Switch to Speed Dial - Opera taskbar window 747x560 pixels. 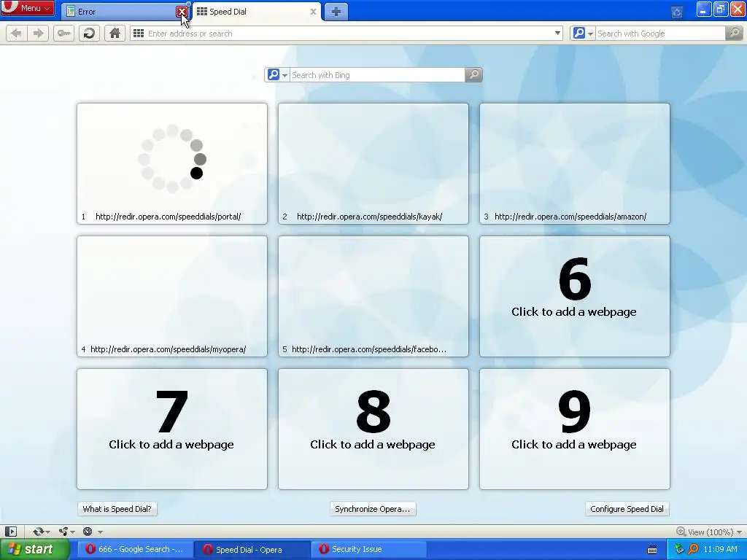point(252,550)
